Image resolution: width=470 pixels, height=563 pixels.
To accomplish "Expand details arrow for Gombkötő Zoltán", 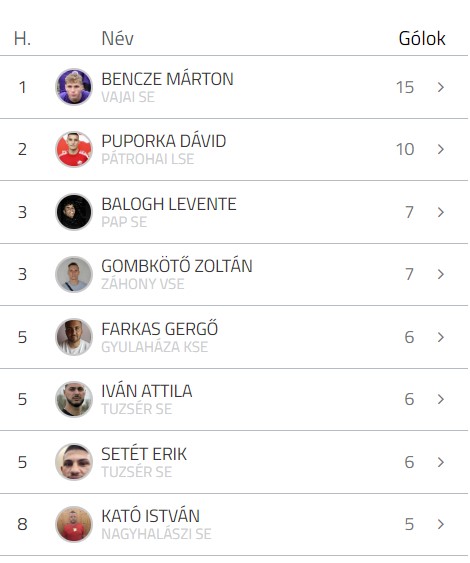I will coord(441,274).
